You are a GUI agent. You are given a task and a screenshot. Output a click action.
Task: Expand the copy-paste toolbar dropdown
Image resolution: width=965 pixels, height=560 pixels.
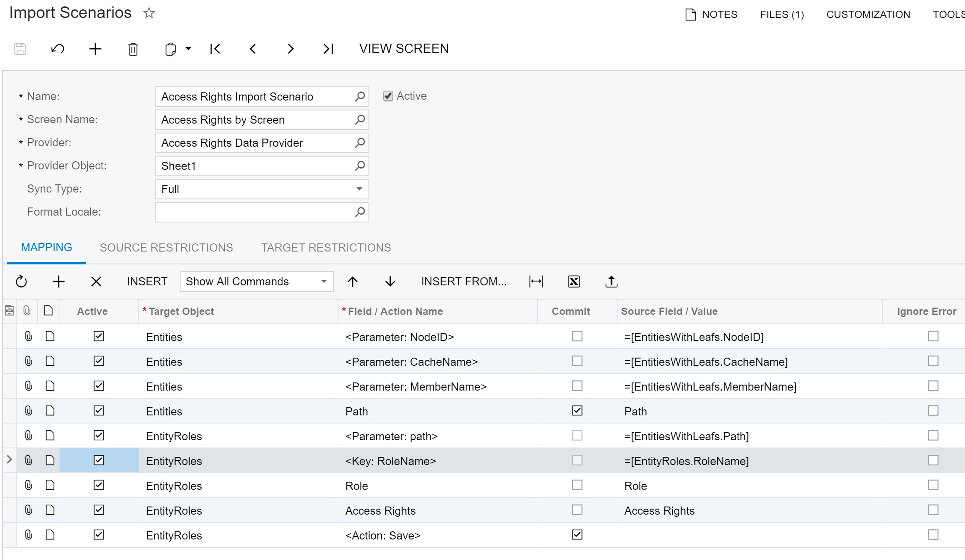pyautogui.click(x=187, y=49)
